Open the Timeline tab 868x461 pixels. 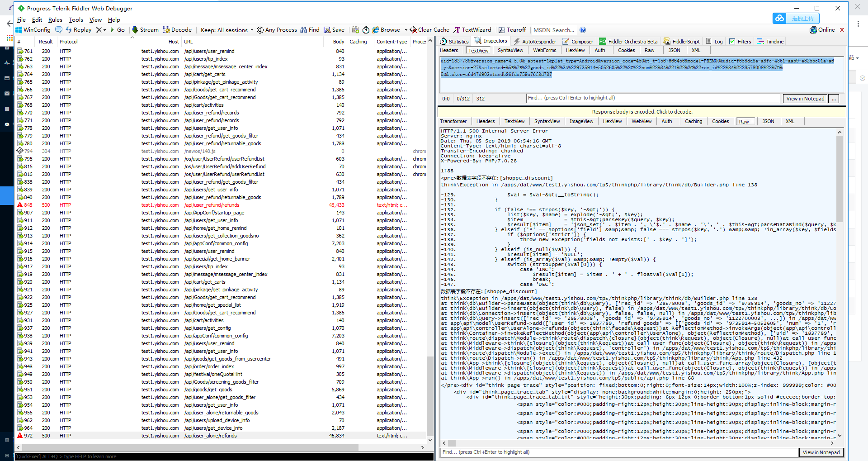770,41
